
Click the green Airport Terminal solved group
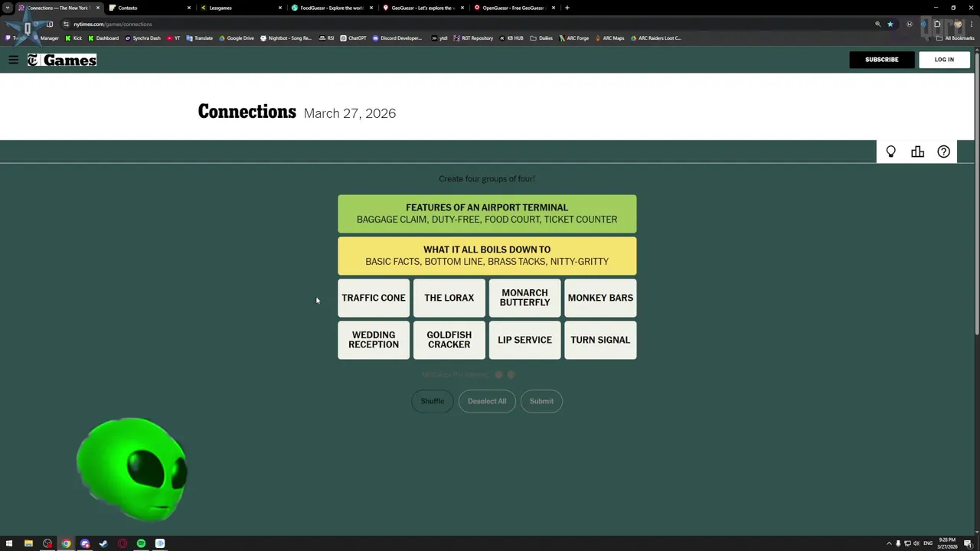[x=487, y=214]
